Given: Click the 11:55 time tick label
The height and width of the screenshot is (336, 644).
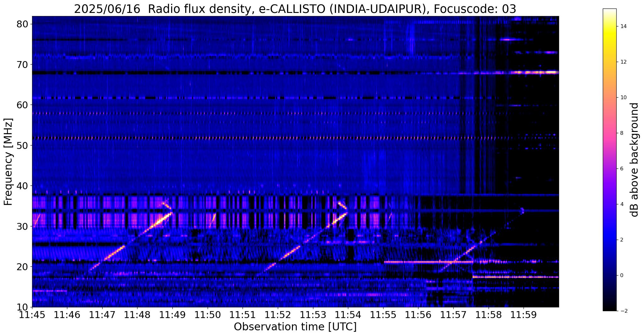Looking at the screenshot, I should (x=383, y=315).
